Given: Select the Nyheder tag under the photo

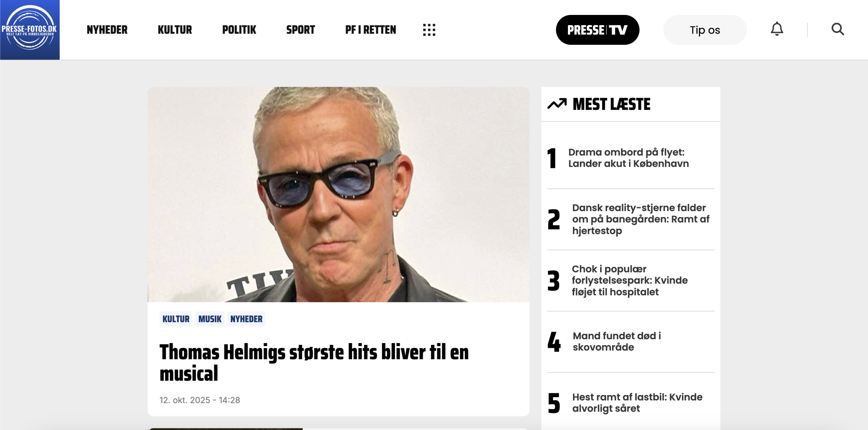Looking at the screenshot, I should coord(246,319).
